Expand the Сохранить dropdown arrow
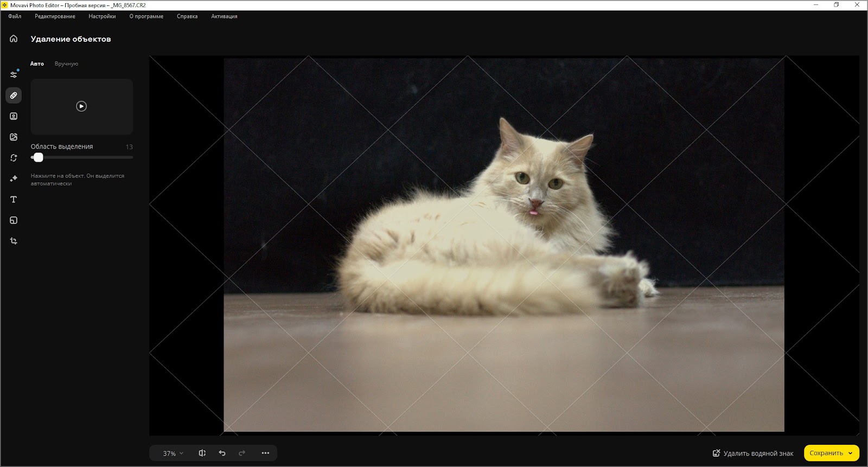 [x=851, y=453]
